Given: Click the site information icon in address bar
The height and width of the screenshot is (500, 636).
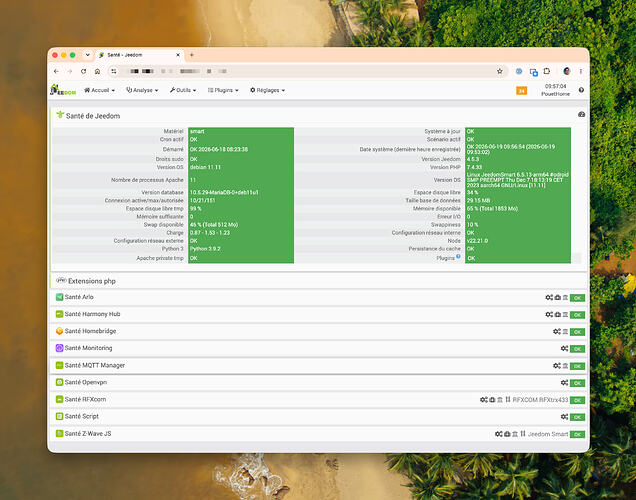Looking at the screenshot, I should coord(114,71).
